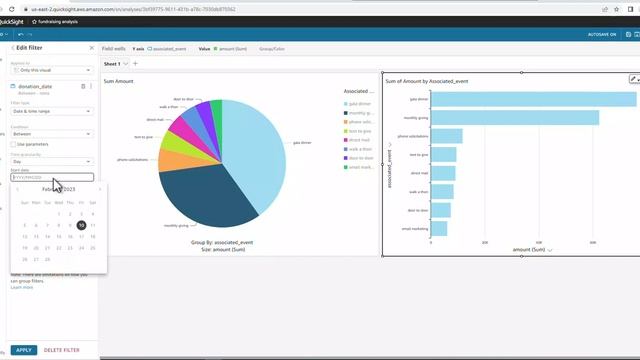Viewport: 640px width, 360px height.
Task: Click the QuickSight logo
Action: (12, 22)
